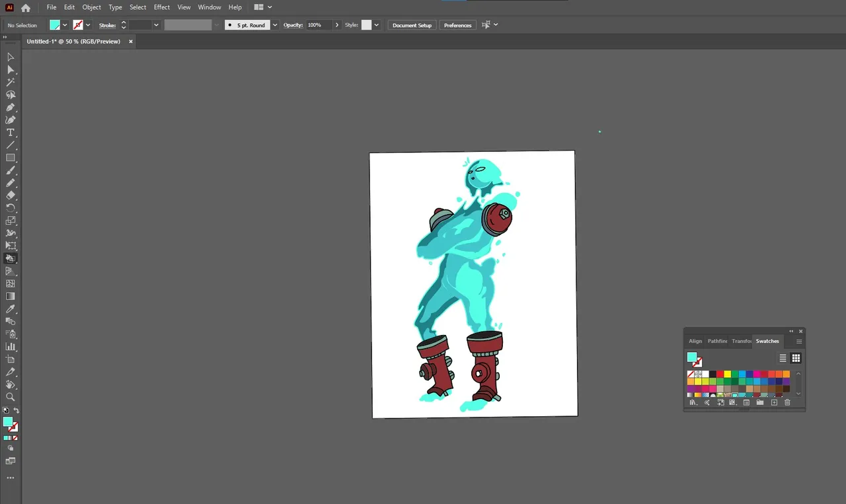Open Swatch Libraries menu icon
This screenshot has width=846, height=504.
click(x=693, y=402)
